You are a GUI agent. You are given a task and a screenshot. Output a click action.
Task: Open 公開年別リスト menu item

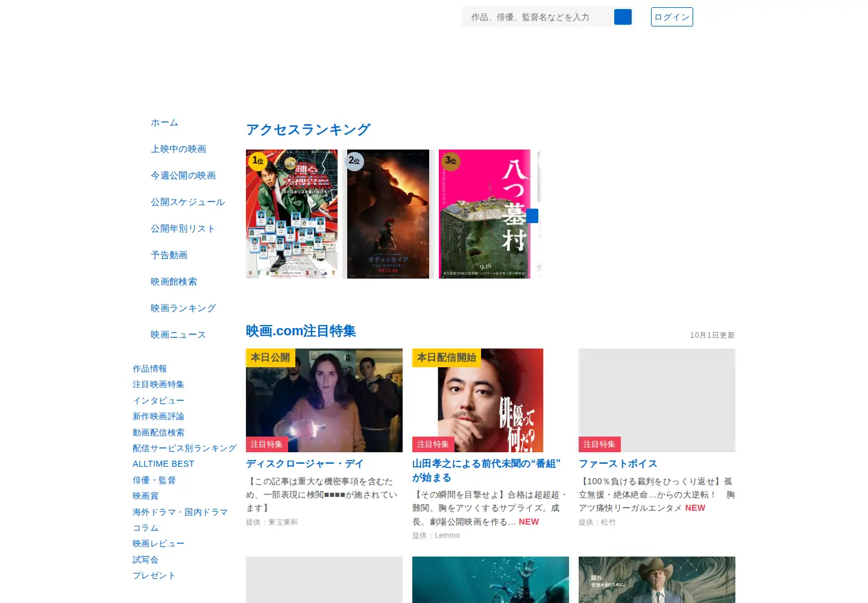[x=183, y=229]
